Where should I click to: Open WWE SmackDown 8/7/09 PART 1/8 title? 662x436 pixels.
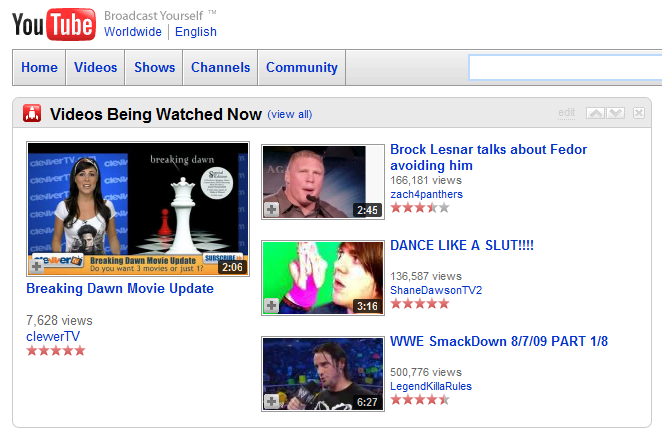pyautogui.click(x=499, y=341)
